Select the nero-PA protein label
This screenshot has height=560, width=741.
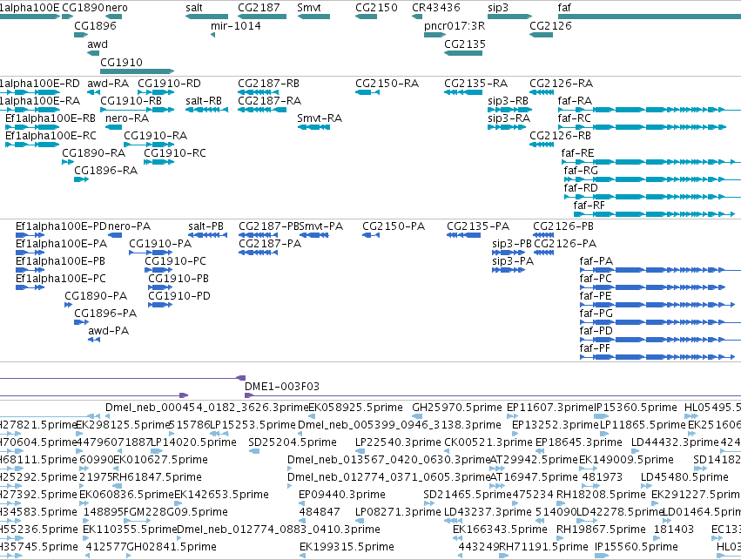(129, 226)
